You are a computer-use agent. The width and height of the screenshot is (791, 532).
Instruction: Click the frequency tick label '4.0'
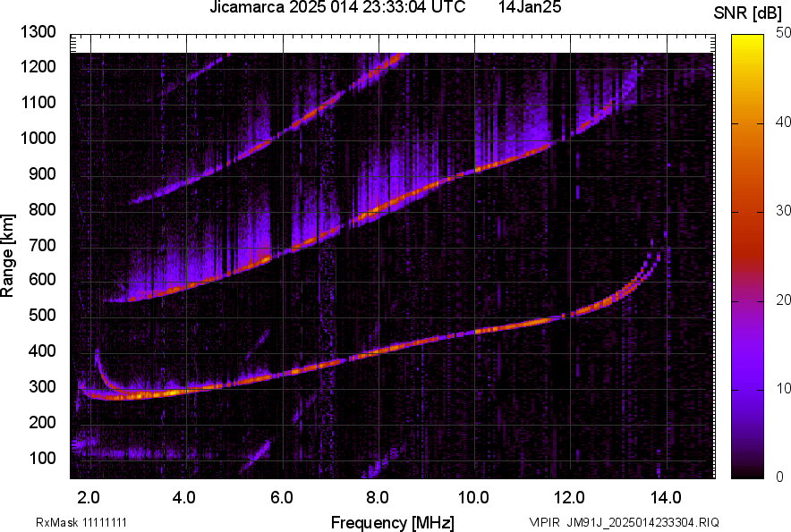[x=184, y=498]
